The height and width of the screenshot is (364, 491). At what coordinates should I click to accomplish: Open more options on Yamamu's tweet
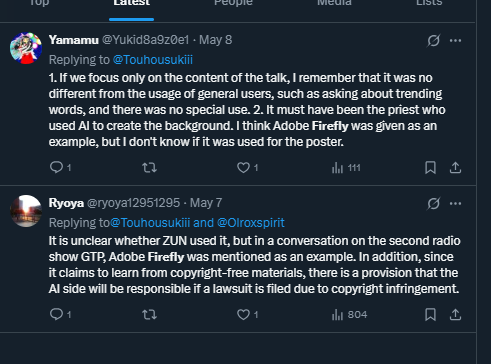455,41
